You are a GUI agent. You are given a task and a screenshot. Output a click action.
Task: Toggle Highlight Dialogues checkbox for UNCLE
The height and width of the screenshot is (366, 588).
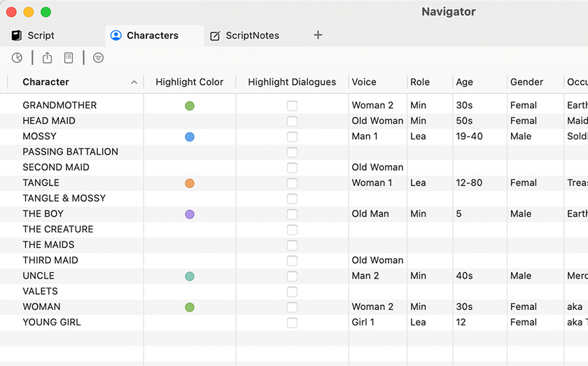coord(292,276)
